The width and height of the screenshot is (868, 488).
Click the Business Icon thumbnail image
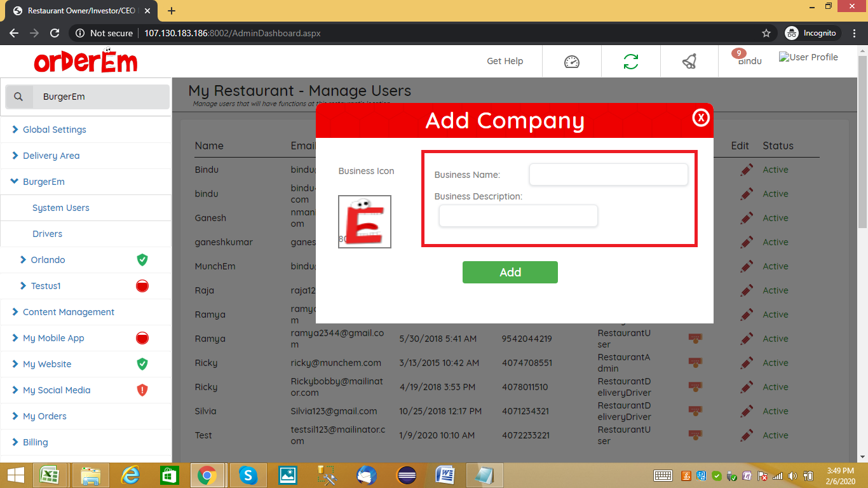365,222
